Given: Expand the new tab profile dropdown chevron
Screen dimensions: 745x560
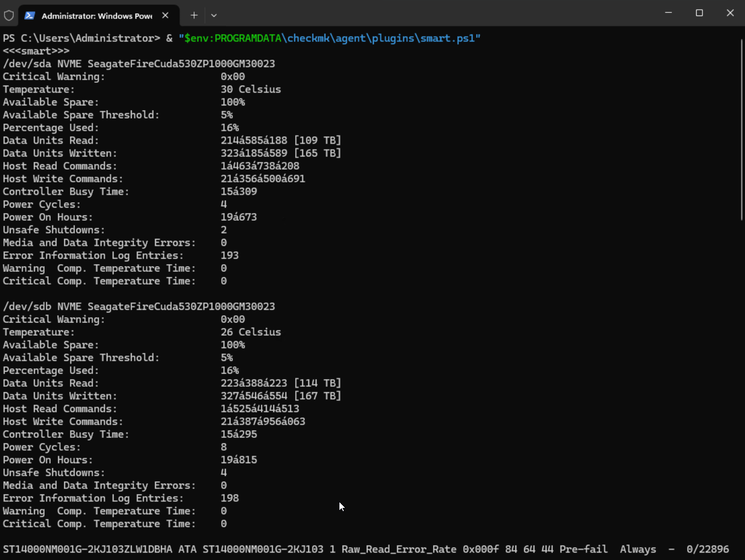Looking at the screenshot, I should click(x=214, y=16).
